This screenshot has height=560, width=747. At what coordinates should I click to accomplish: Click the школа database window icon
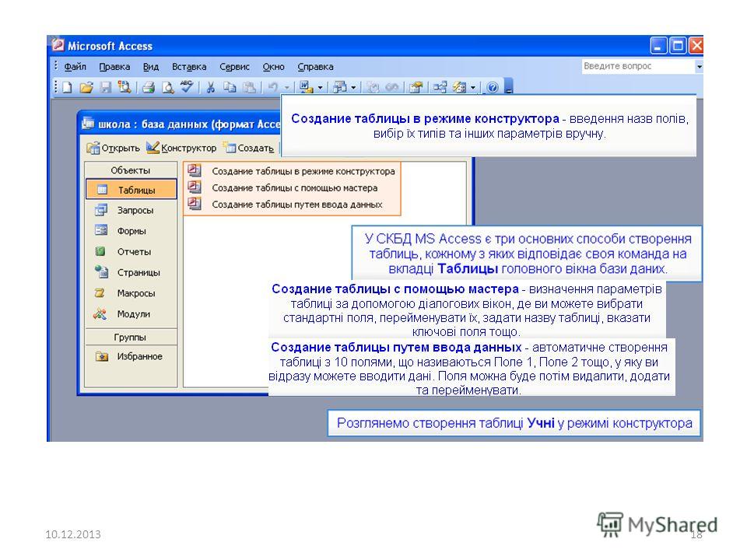point(88,124)
